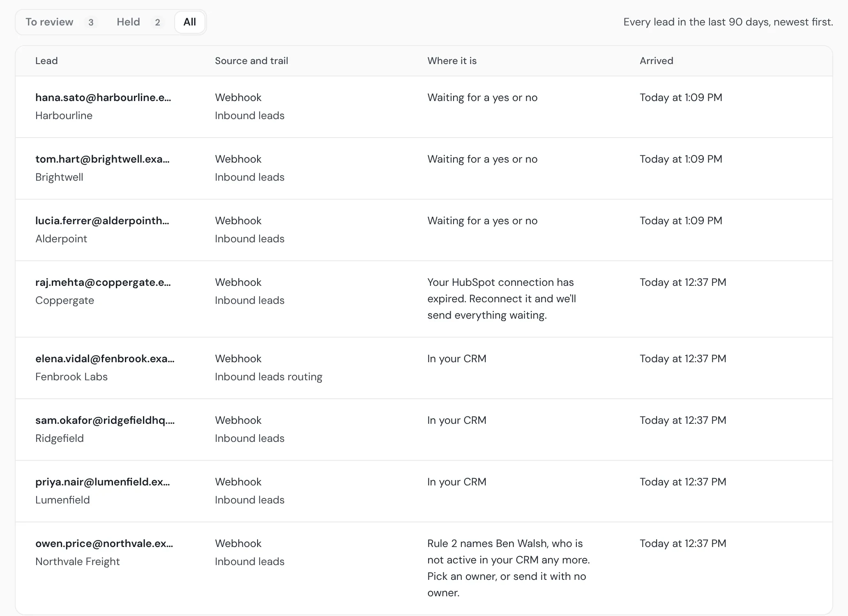Click arrival time in Harbourline row
This screenshot has height=616, width=848.
tap(681, 97)
